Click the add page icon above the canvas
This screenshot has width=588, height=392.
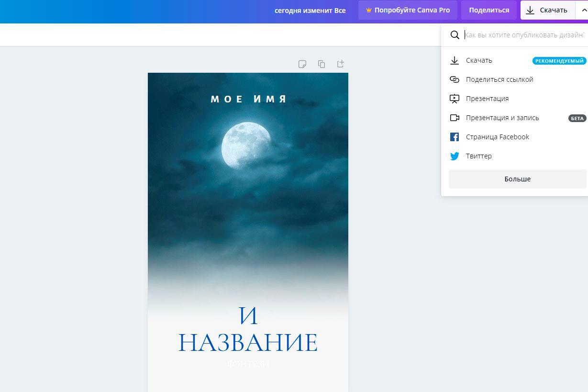[x=341, y=64]
